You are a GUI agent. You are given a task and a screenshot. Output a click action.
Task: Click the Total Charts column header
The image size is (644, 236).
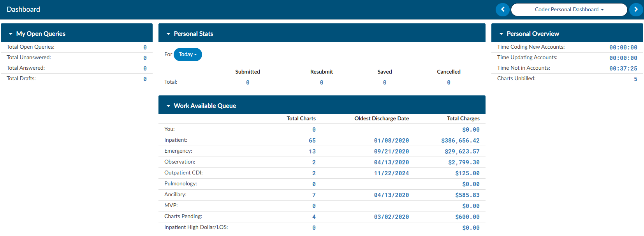(x=301, y=118)
